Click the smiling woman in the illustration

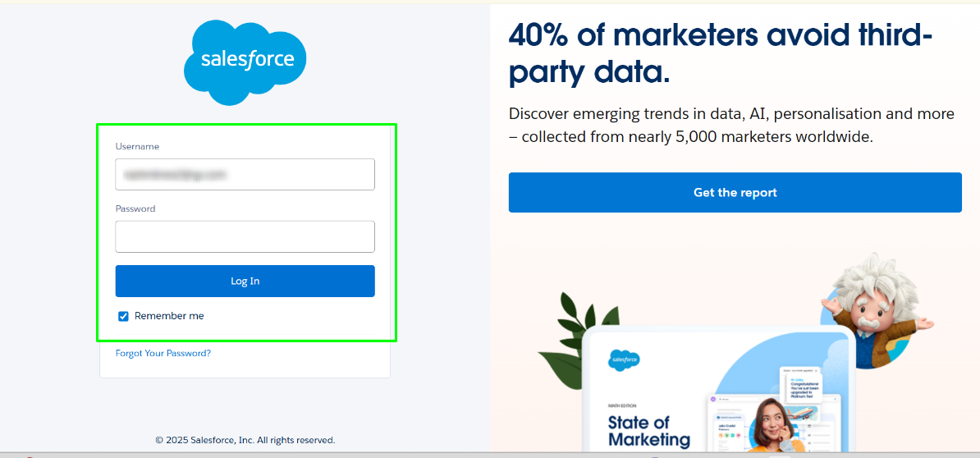771,424
